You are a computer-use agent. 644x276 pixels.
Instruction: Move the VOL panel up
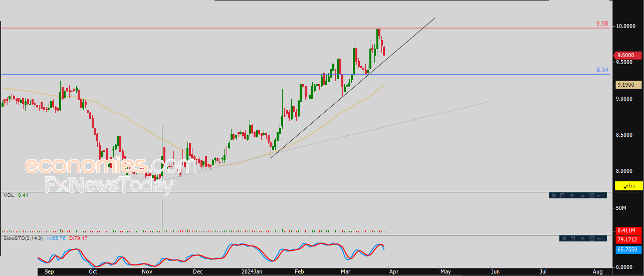(572, 195)
